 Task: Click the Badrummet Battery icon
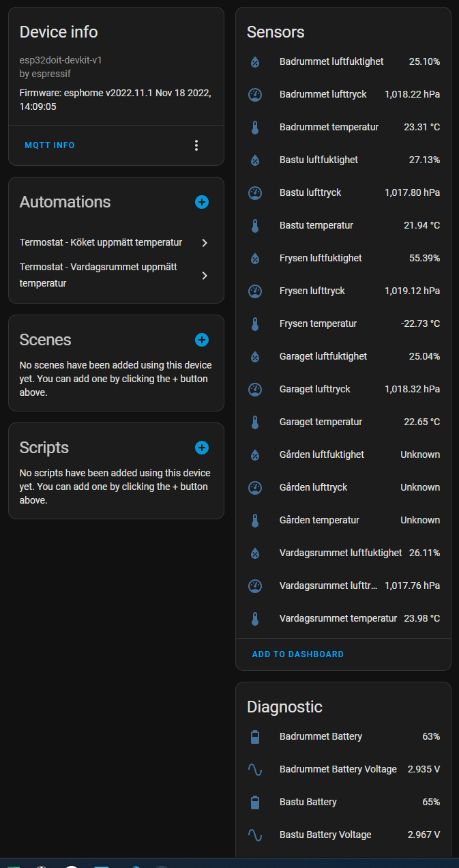(255, 736)
